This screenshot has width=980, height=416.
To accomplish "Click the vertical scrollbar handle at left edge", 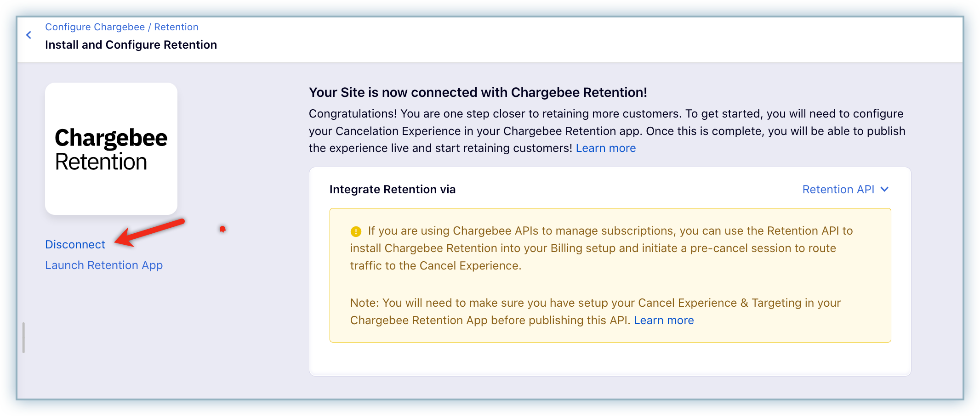I will pyautogui.click(x=23, y=338).
